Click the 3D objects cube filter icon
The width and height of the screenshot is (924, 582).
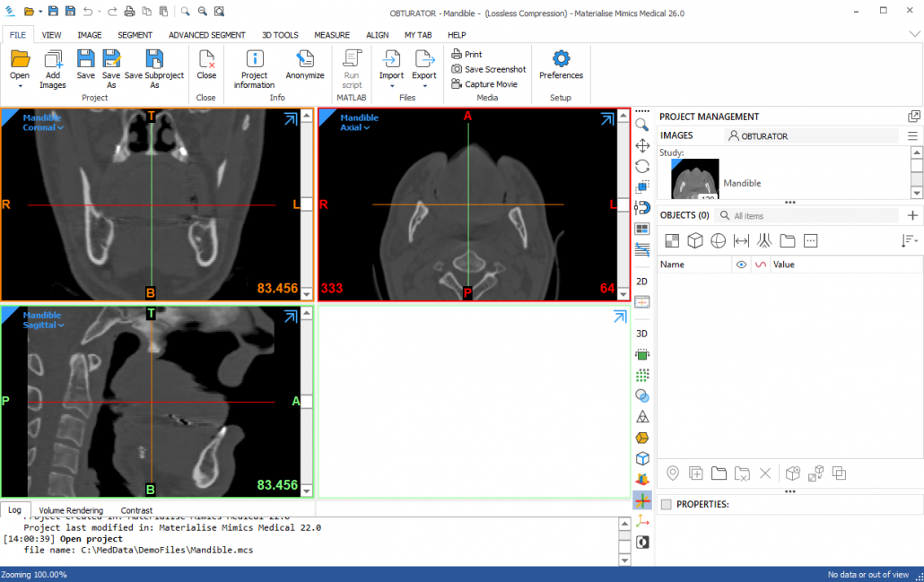(x=694, y=240)
